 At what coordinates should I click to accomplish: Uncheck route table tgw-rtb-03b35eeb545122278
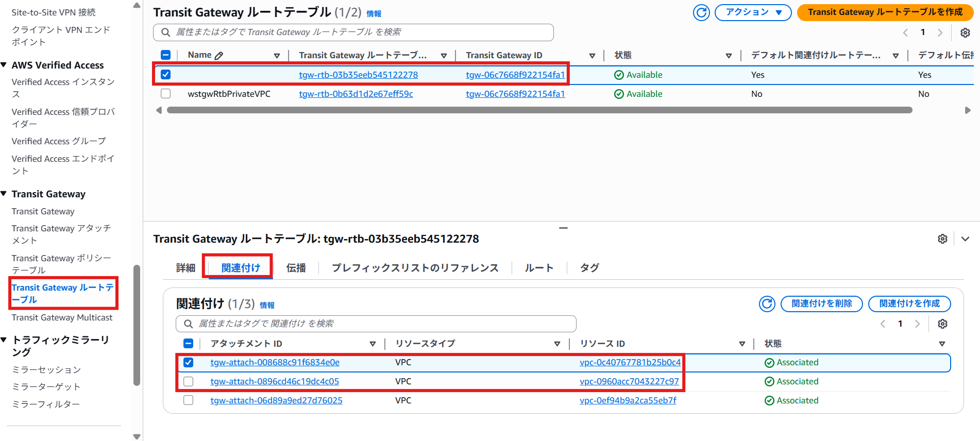(166, 74)
